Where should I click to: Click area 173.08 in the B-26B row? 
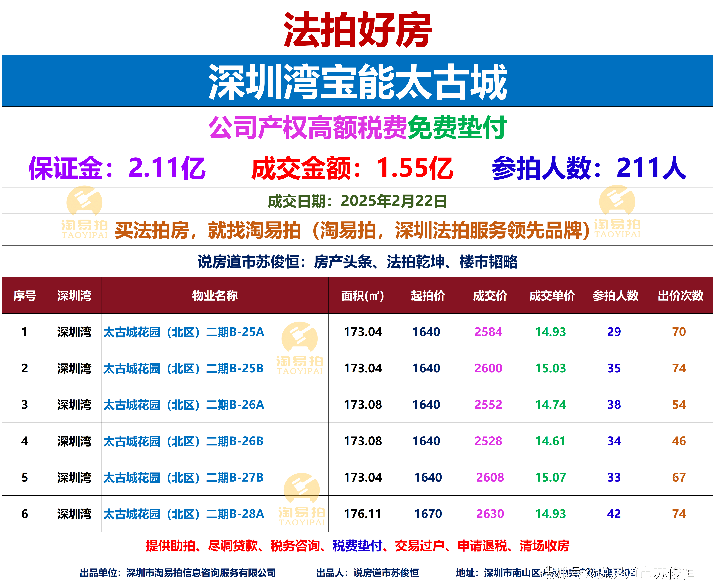363,441
